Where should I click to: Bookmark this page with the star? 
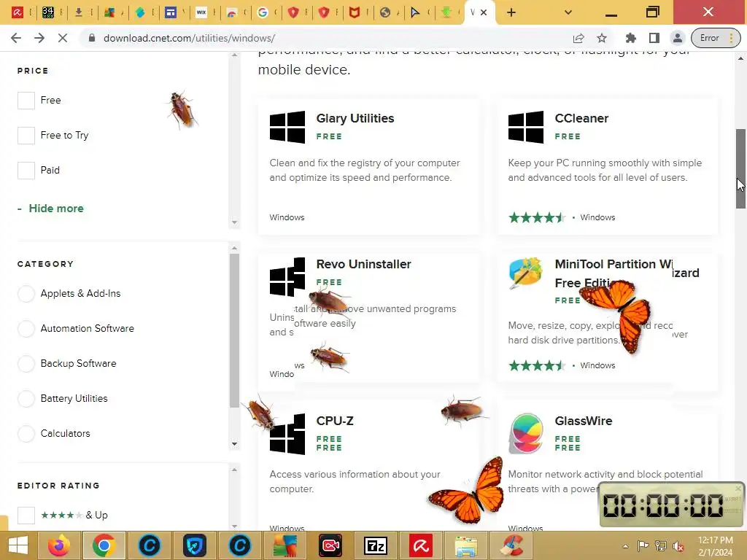pyautogui.click(x=602, y=38)
